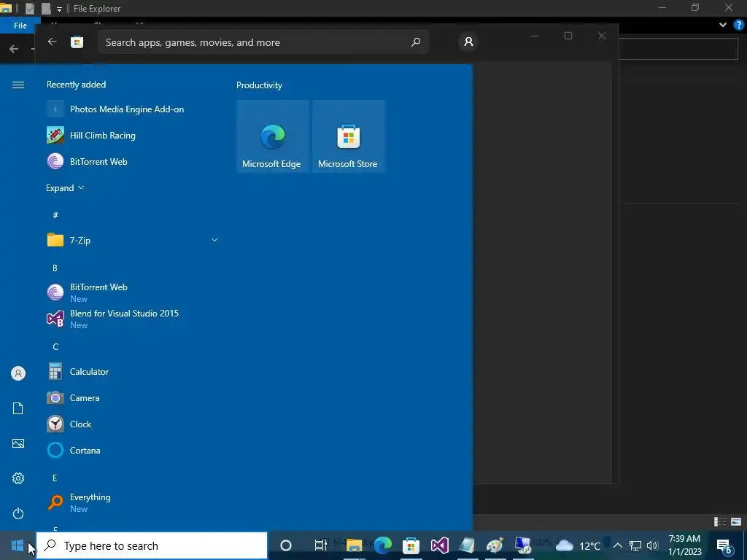Click the Recently added heading
Image resolution: width=747 pixels, height=560 pixels.
(76, 85)
